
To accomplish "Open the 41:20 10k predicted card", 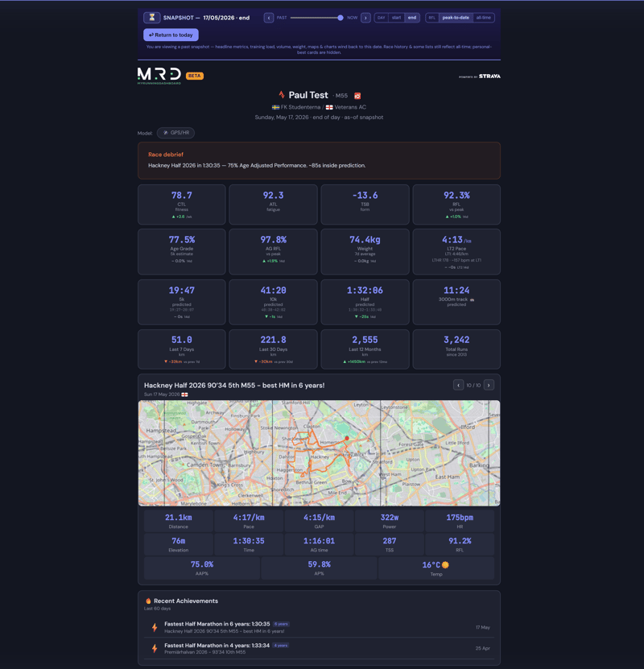I will (273, 302).
